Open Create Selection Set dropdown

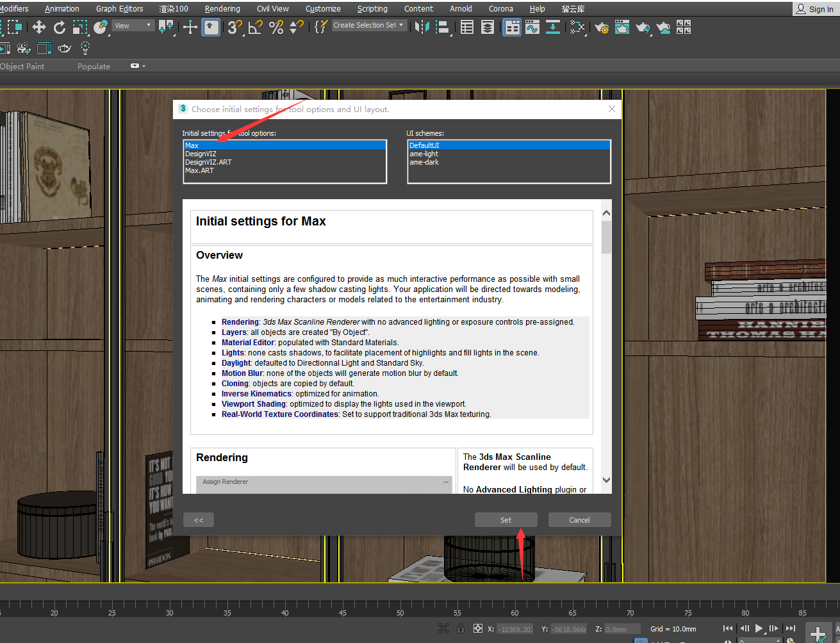point(370,26)
